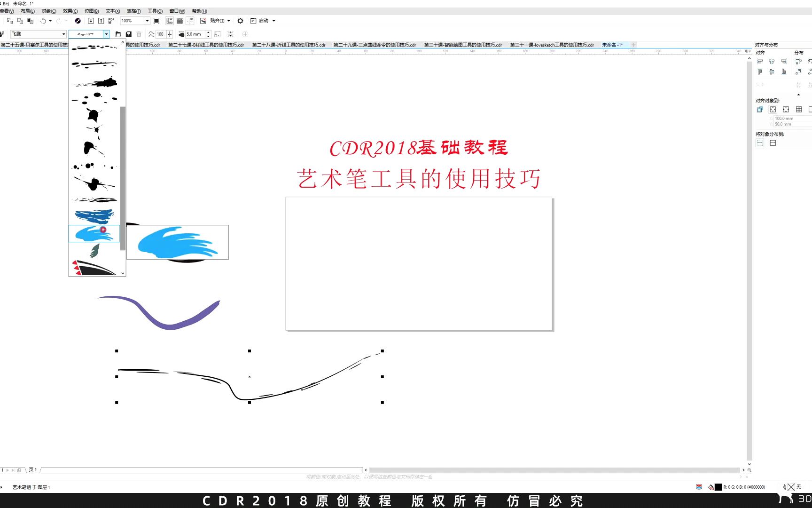This screenshot has width=812, height=508.
Task: Select the dark blue strokes brush preset
Action: pos(94,216)
